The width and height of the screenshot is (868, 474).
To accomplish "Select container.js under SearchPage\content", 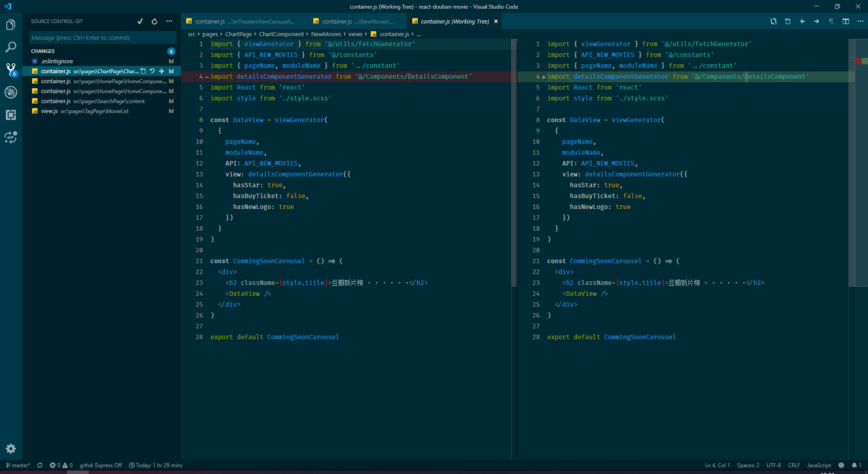I will [x=102, y=101].
